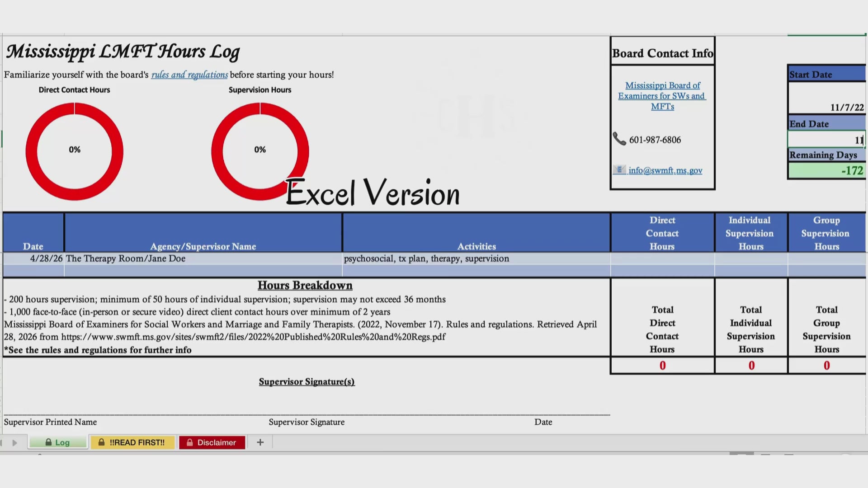Open the Log sheet tab
This screenshot has width=868, height=488.
[x=58, y=442]
